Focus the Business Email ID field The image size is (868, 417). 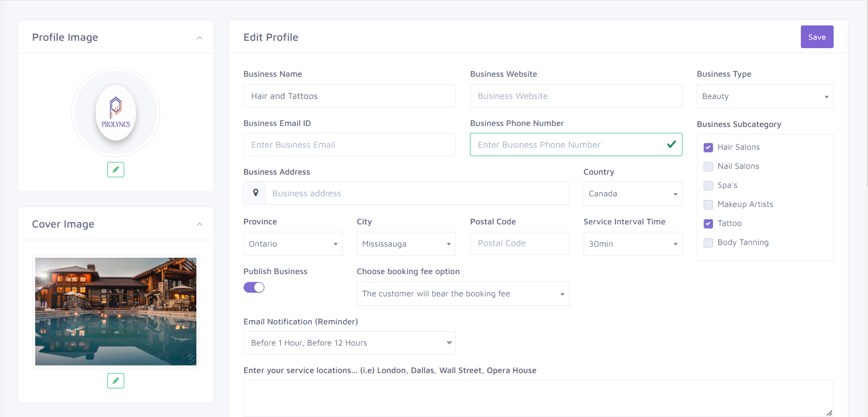click(x=349, y=144)
